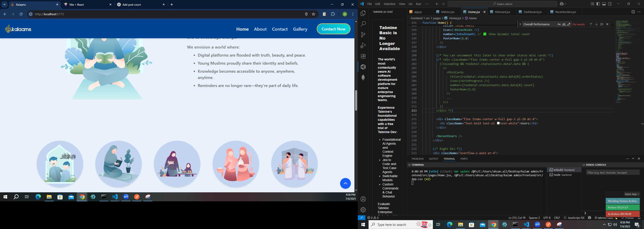Toggle the bottom Panel visibility
The image size is (644, 229).
point(604,4)
